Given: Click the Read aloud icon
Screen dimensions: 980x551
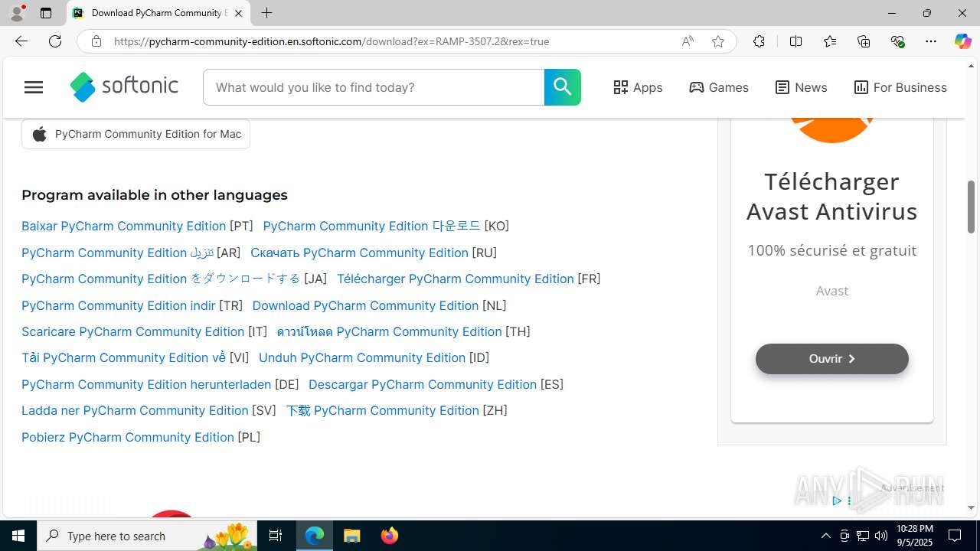Looking at the screenshot, I should (688, 41).
